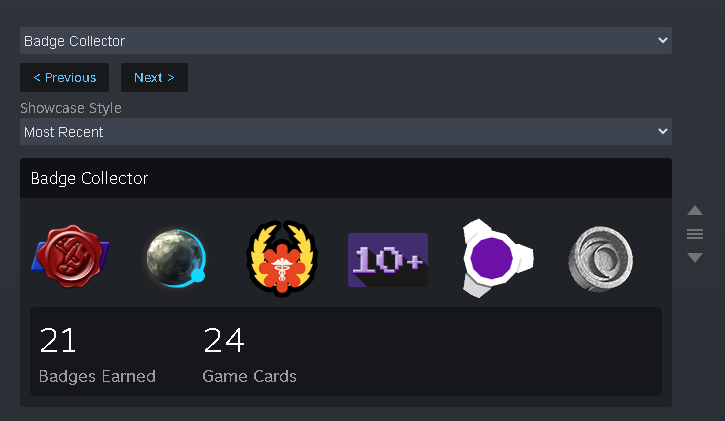The height and width of the screenshot is (421, 725).
Task: Select the silver swirl coin badge
Action: pyautogui.click(x=601, y=259)
